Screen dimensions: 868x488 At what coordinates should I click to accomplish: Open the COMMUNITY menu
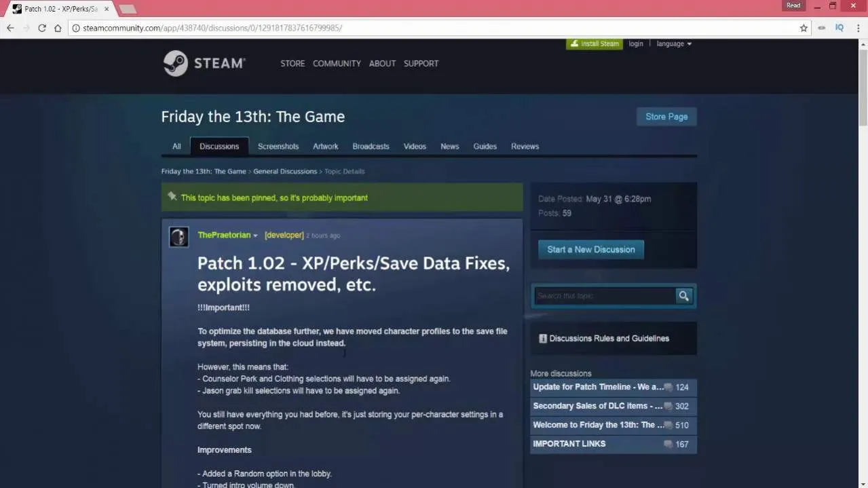337,63
